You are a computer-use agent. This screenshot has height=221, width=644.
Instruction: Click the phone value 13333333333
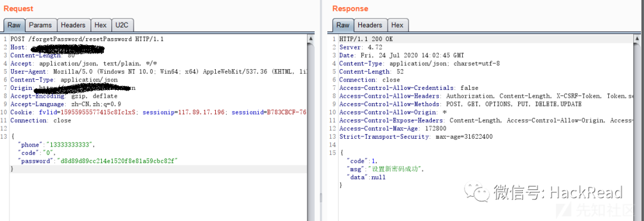tap(70, 145)
